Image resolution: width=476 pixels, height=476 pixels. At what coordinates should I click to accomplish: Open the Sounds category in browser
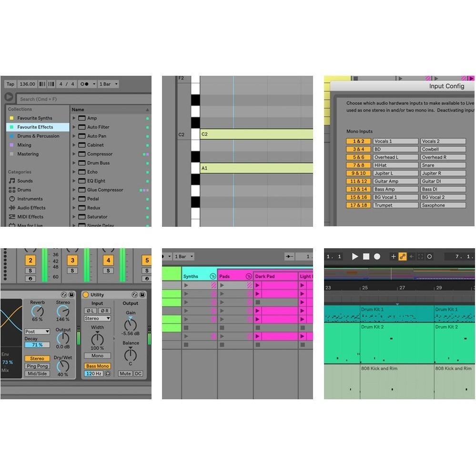25,181
